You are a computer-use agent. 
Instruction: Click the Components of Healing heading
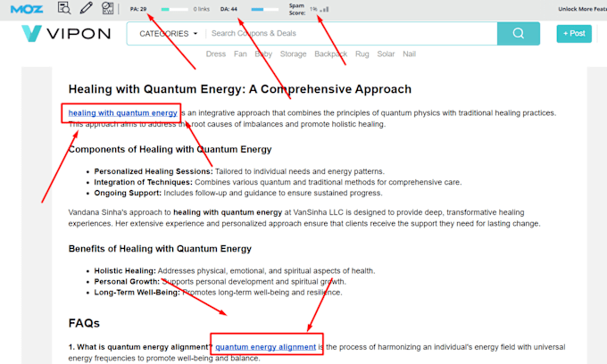point(170,149)
